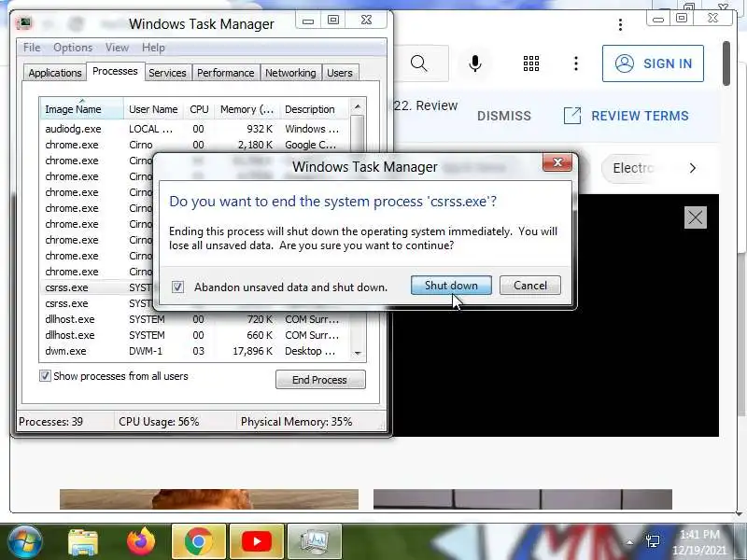Click the YouTube search magnifier icon
747x560 pixels.
point(419,63)
